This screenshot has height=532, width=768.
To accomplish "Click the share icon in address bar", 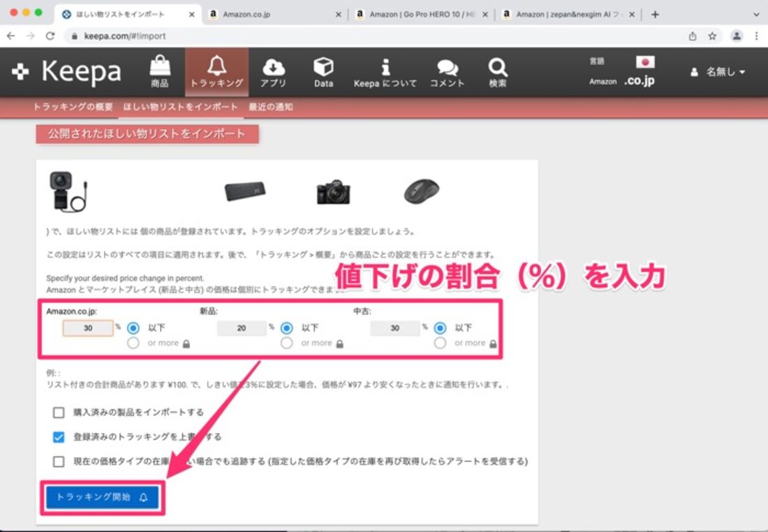I will [x=693, y=36].
